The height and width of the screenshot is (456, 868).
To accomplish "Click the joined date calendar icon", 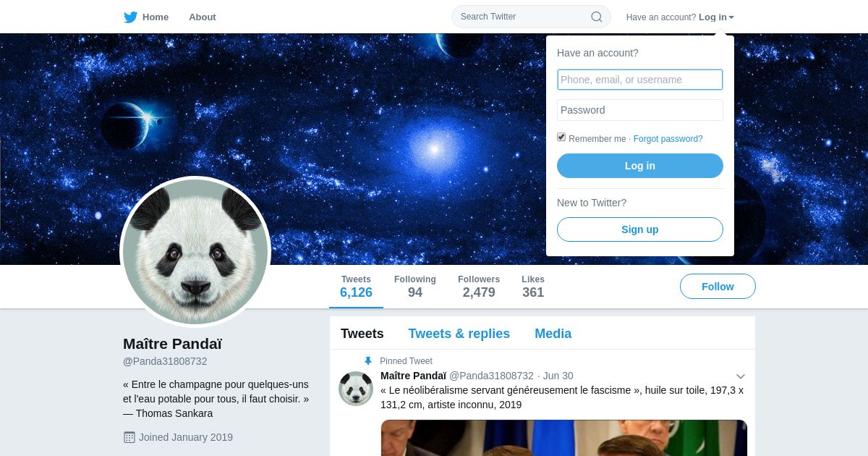I will pos(129,437).
